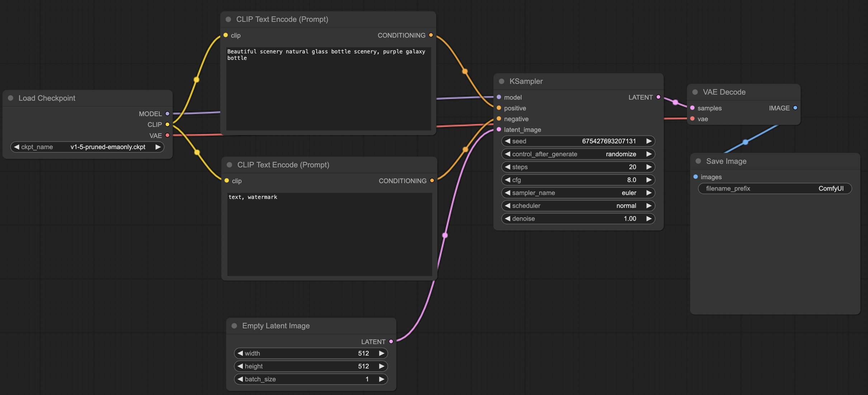Decrease latent height with the left arrow

[240, 366]
